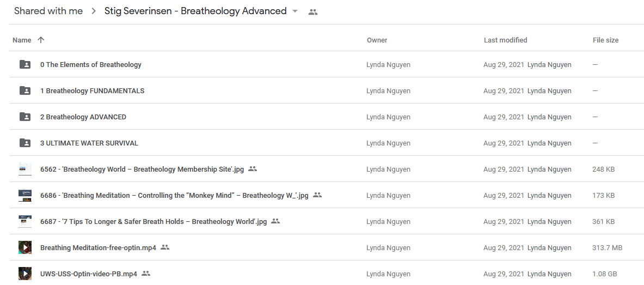Open 6686 Breathing Meditation jpg thumbnail
644x285 pixels.
click(x=25, y=195)
